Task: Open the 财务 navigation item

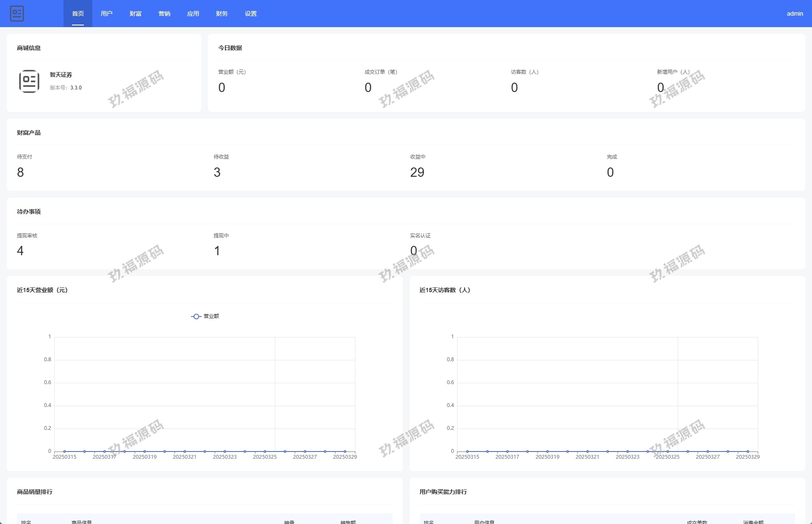Action: [222, 14]
